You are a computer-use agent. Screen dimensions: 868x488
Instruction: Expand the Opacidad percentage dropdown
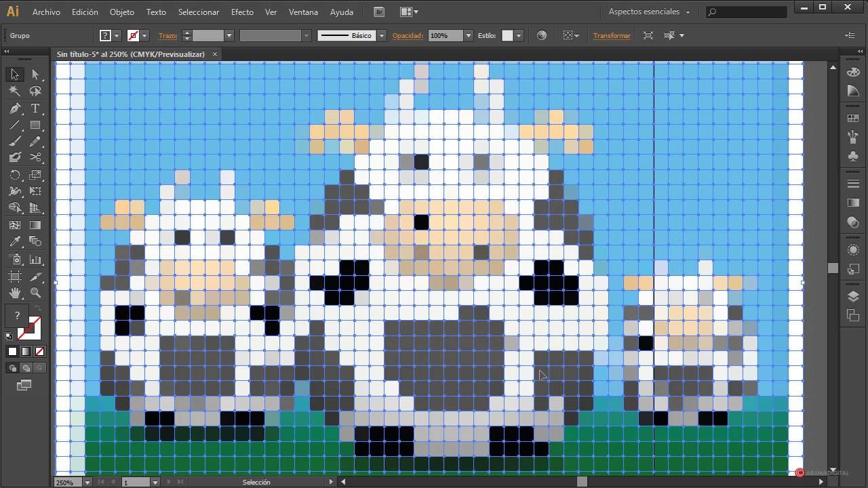pyautogui.click(x=468, y=35)
